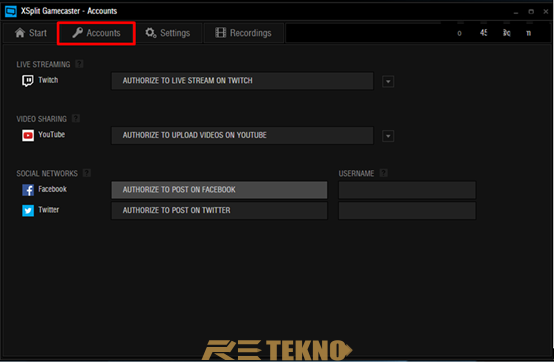The image size is (554, 363).
Task: Click the Facebook logo icon
Action: coord(28,190)
